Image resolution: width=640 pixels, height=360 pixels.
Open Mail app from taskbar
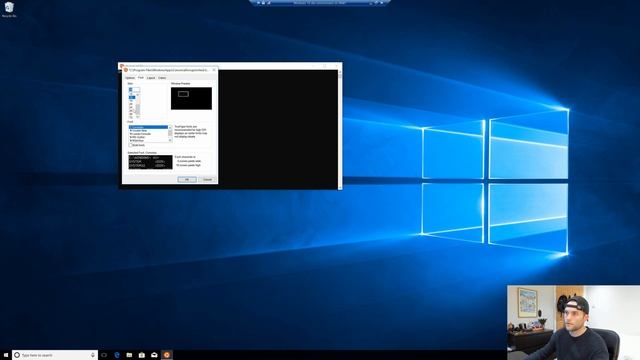pyautogui.click(x=154, y=355)
